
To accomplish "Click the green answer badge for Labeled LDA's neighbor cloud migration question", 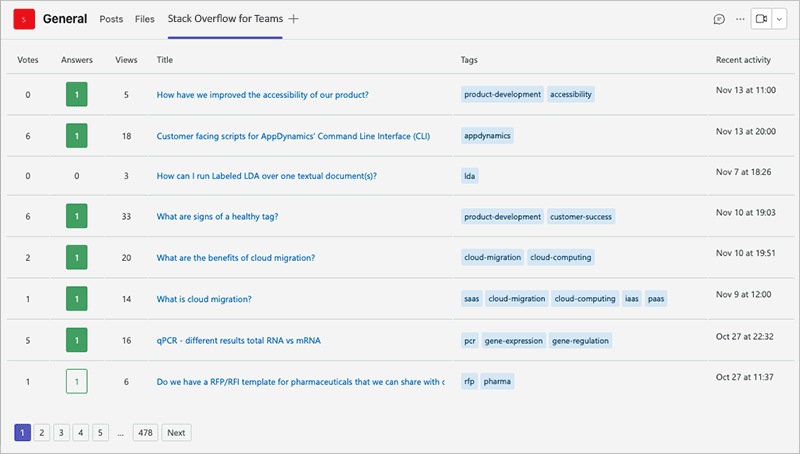I will coord(77,258).
